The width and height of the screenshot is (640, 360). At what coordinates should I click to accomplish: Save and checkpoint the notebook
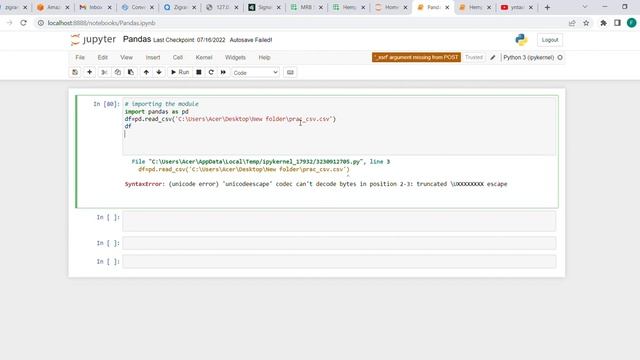point(75,72)
